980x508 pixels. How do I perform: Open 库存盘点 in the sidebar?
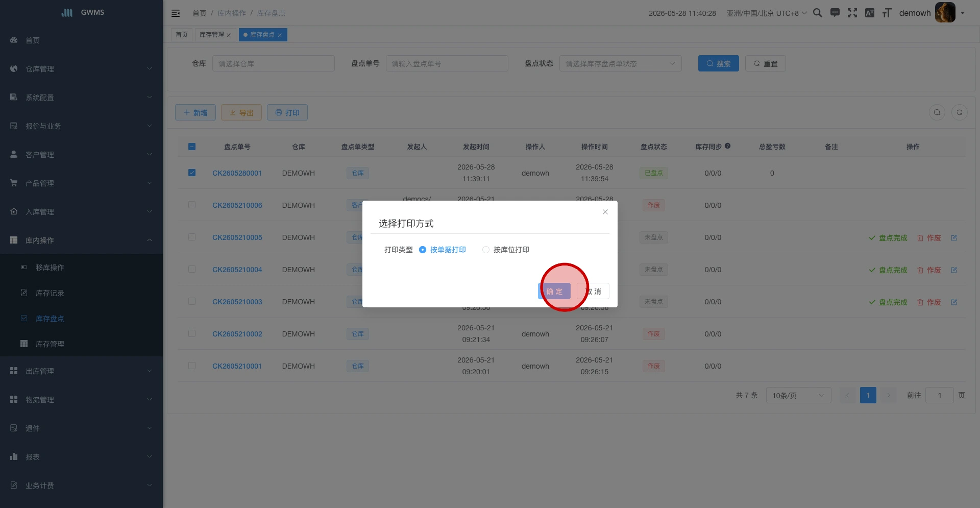82,318
